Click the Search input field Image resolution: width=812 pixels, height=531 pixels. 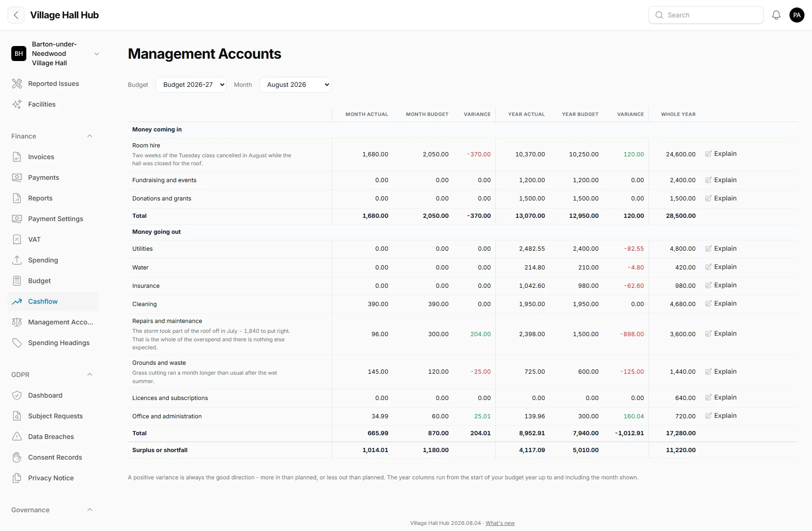point(706,15)
